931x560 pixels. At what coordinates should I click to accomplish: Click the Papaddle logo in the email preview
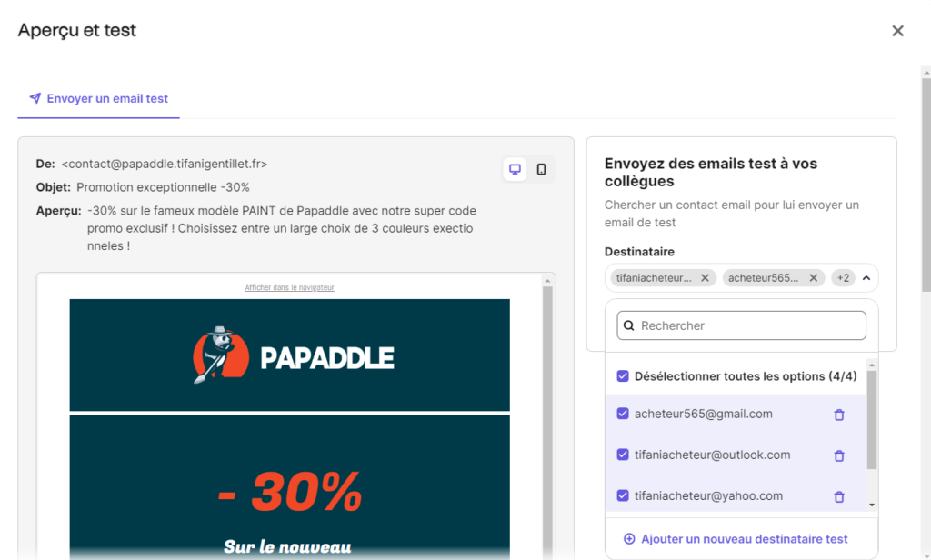(293, 356)
